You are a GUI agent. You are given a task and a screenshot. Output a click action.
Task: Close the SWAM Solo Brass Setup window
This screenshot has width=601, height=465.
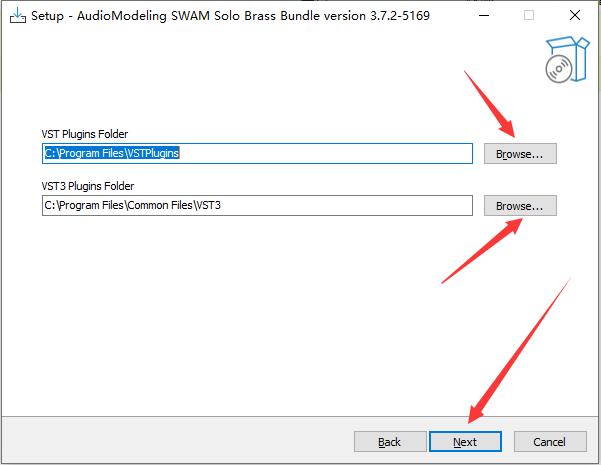pos(575,15)
